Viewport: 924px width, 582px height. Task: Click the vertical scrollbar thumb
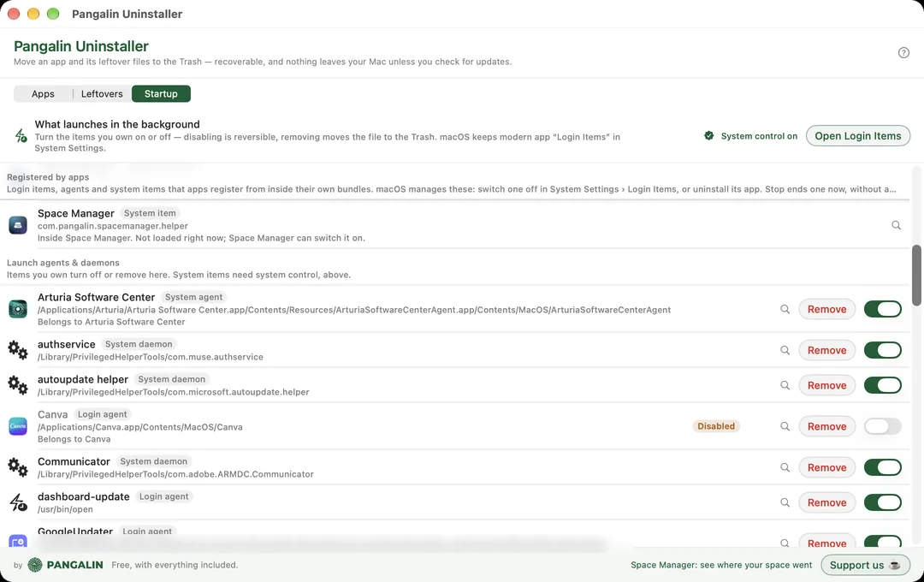click(x=916, y=276)
